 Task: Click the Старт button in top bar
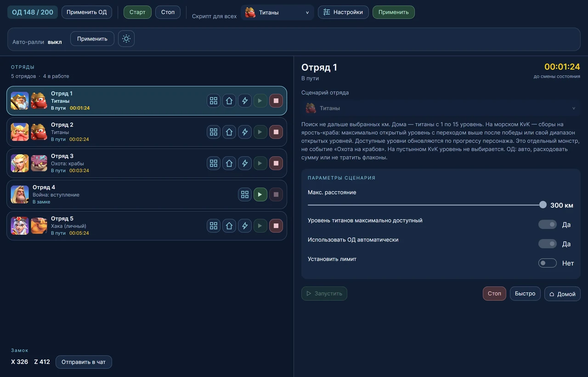tap(137, 12)
